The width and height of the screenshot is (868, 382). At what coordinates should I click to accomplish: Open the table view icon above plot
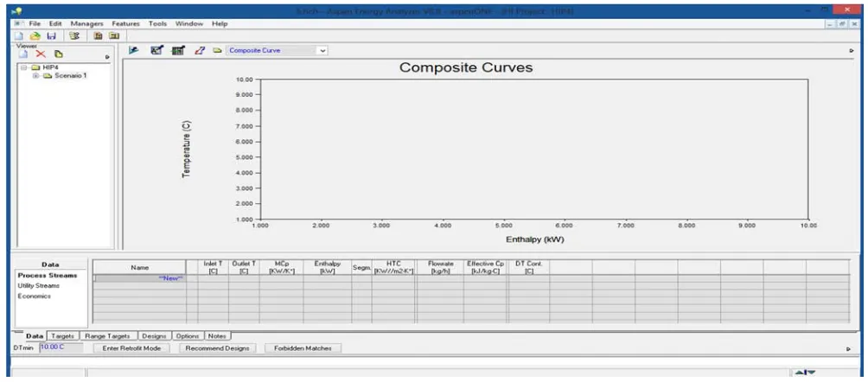click(178, 50)
